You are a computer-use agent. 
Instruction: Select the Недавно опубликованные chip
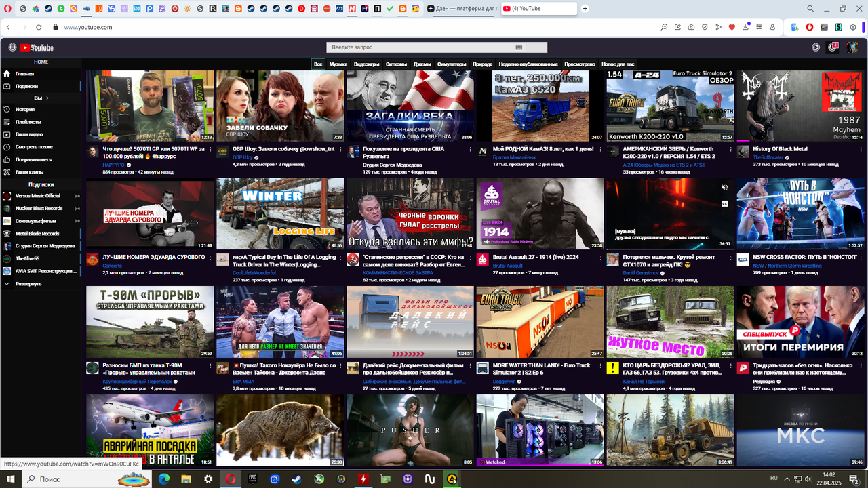point(528,64)
